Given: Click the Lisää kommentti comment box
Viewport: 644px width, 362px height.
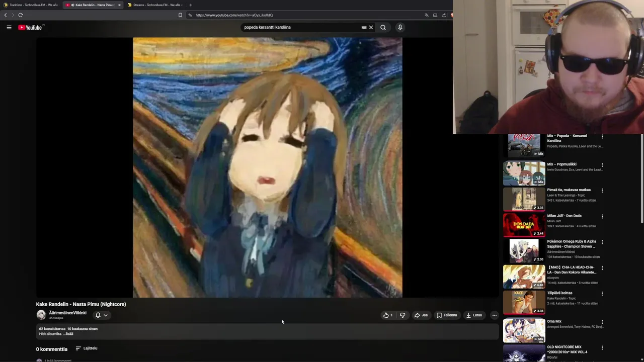Looking at the screenshot, I should (x=58, y=360).
